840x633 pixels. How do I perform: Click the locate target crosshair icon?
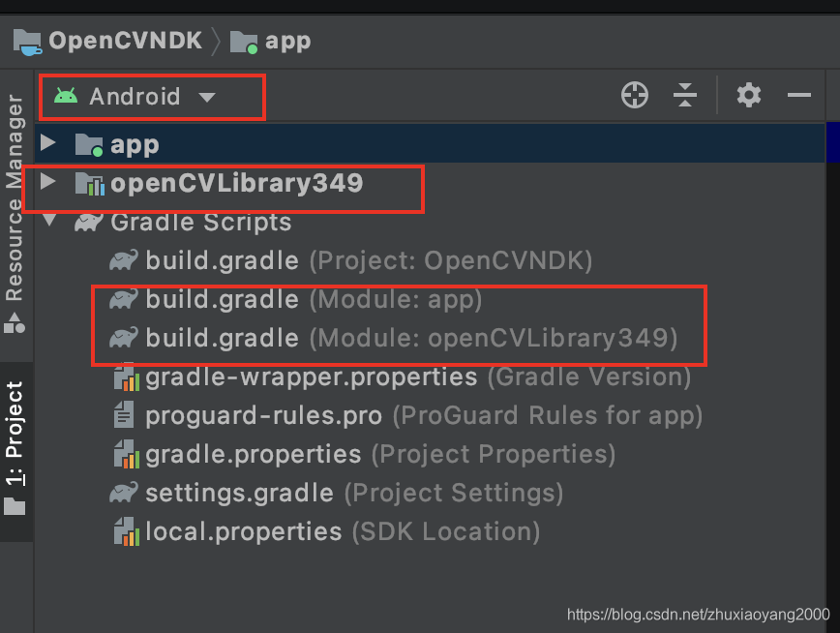(x=634, y=96)
